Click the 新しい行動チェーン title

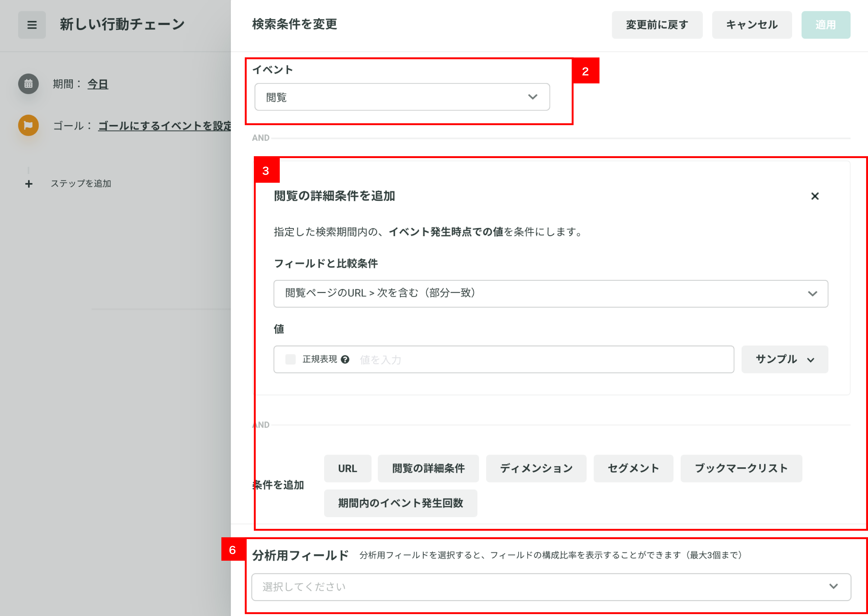pos(122,24)
